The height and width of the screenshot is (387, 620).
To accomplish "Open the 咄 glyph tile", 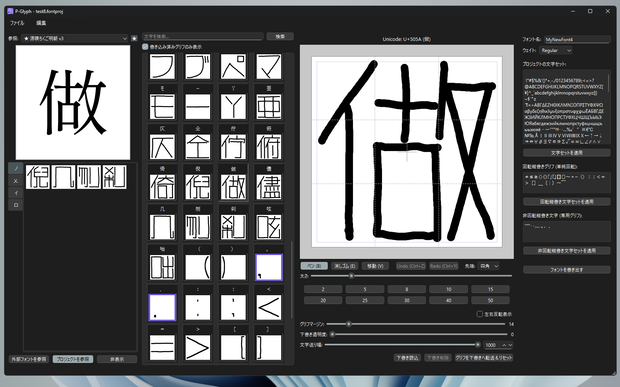I will [x=162, y=267].
